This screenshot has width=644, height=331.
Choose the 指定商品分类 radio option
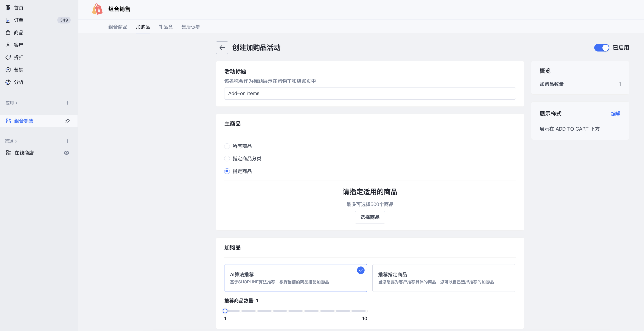tap(227, 159)
